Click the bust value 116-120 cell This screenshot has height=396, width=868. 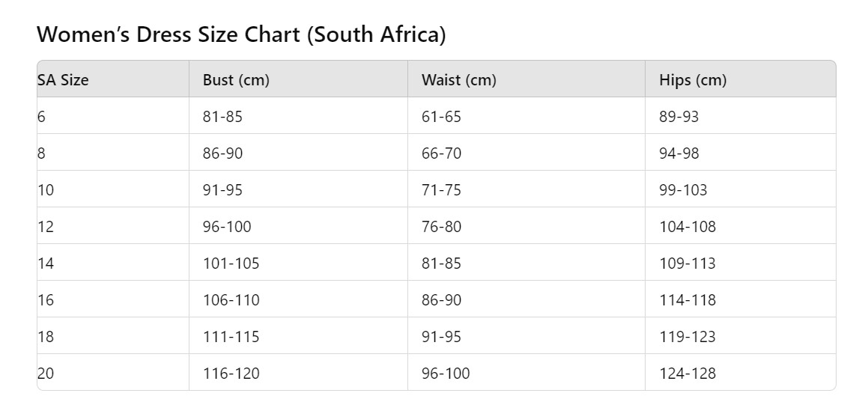pyautogui.click(x=231, y=374)
